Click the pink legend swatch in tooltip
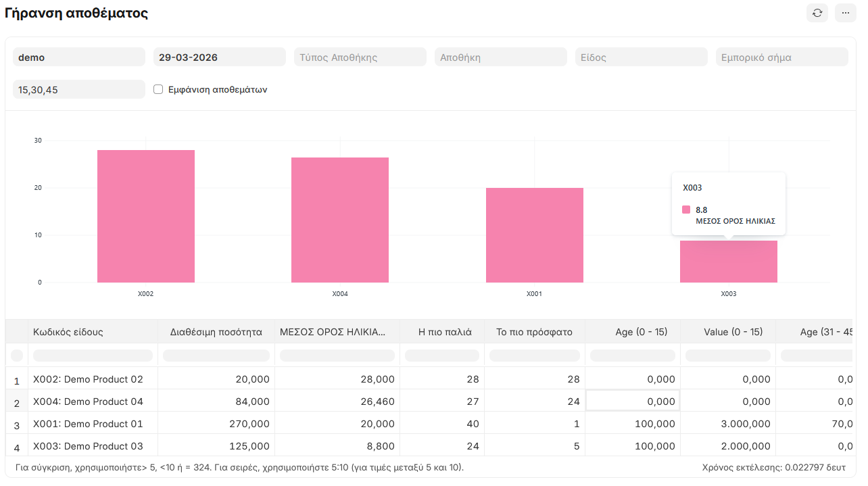This screenshot has height=486, width=868. click(x=686, y=210)
